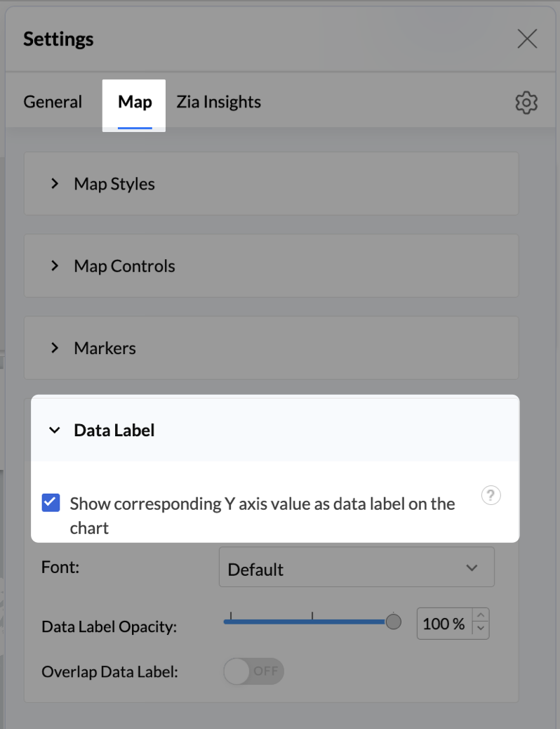Click the data label help question icon

(491, 496)
